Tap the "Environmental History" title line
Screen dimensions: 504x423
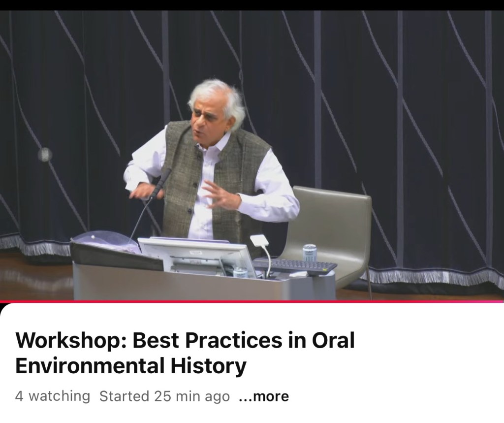click(130, 366)
